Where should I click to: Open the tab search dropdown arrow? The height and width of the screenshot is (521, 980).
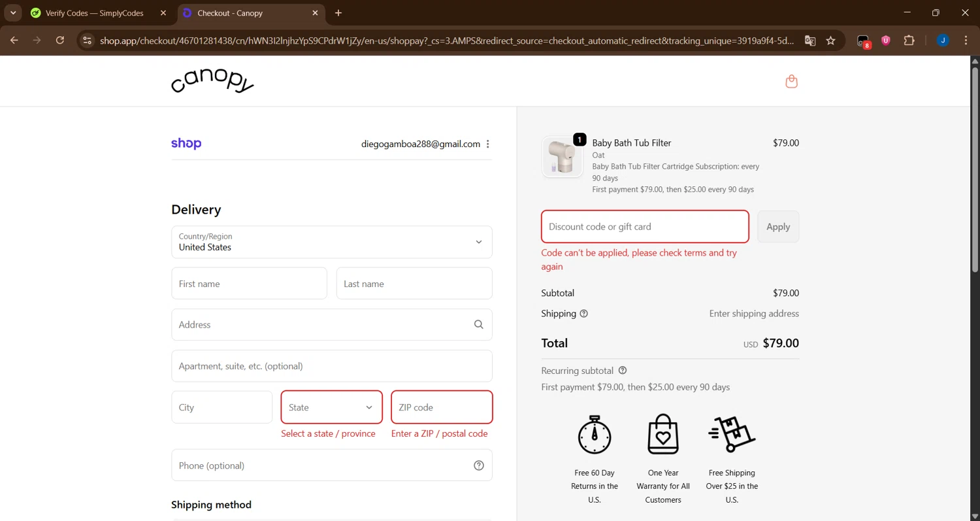[x=13, y=13]
